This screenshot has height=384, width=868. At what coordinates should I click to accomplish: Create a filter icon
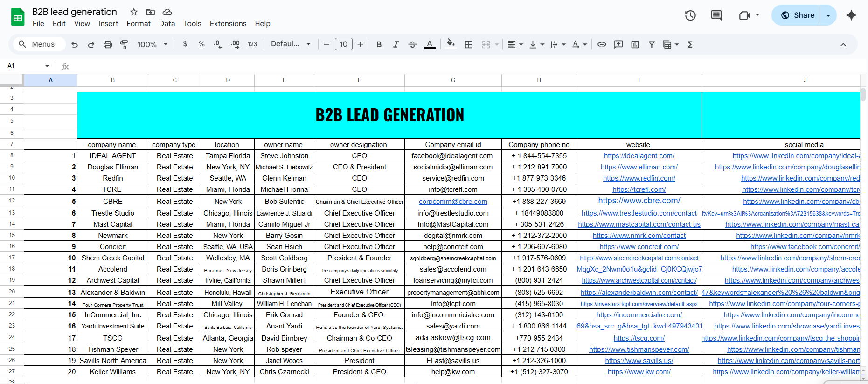(652, 44)
